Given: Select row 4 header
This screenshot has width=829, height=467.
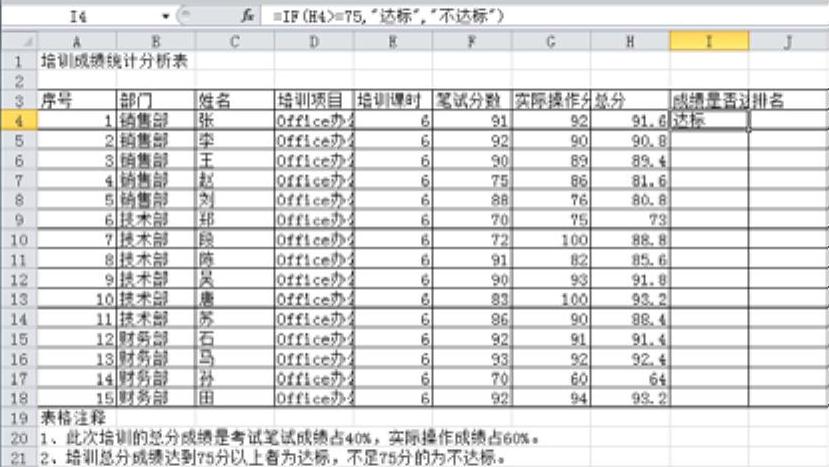Looking at the screenshot, I should coord(19,121).
